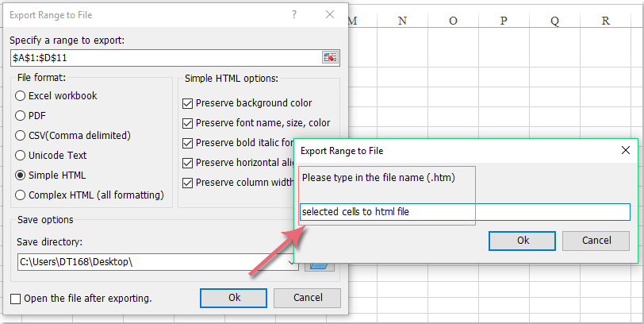This screenshot has width=644, height=324.
Task: Expand the Save directory dropdown
Action: (x=292, y=261)
